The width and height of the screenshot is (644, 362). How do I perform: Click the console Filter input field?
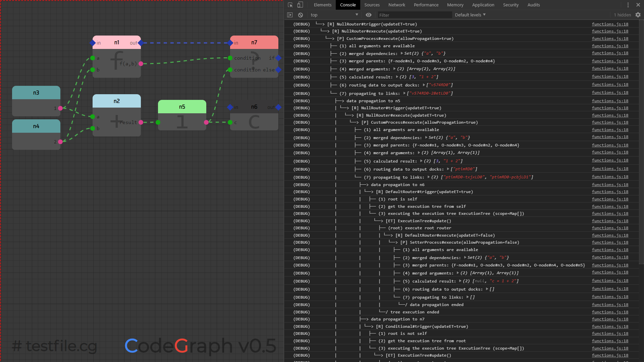point(414,15)
